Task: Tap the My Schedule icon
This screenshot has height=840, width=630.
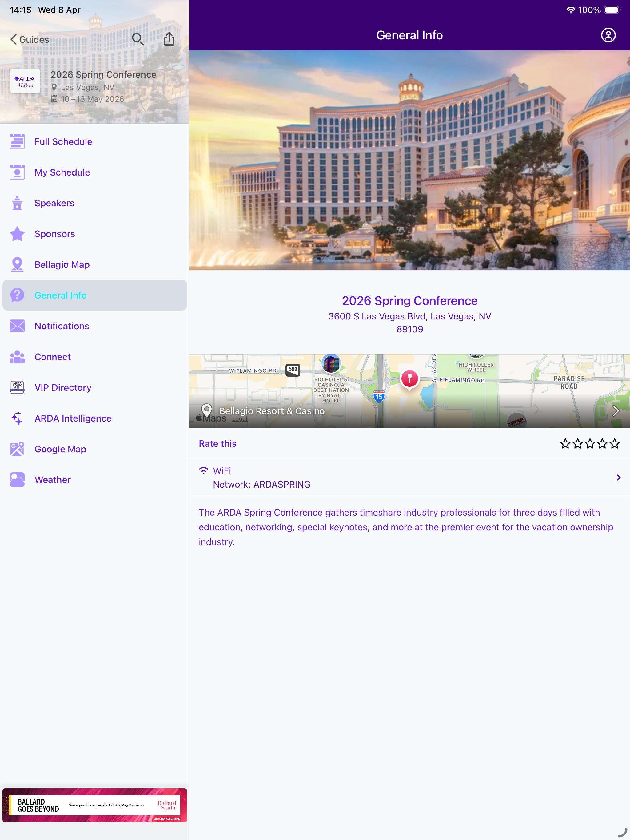Action: click(x=17, y=172)
